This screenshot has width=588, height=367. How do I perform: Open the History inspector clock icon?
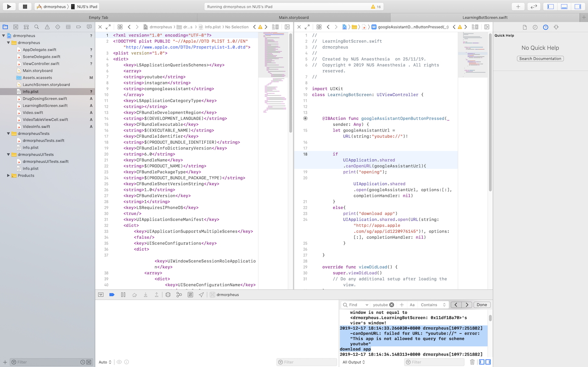point(535,27)
